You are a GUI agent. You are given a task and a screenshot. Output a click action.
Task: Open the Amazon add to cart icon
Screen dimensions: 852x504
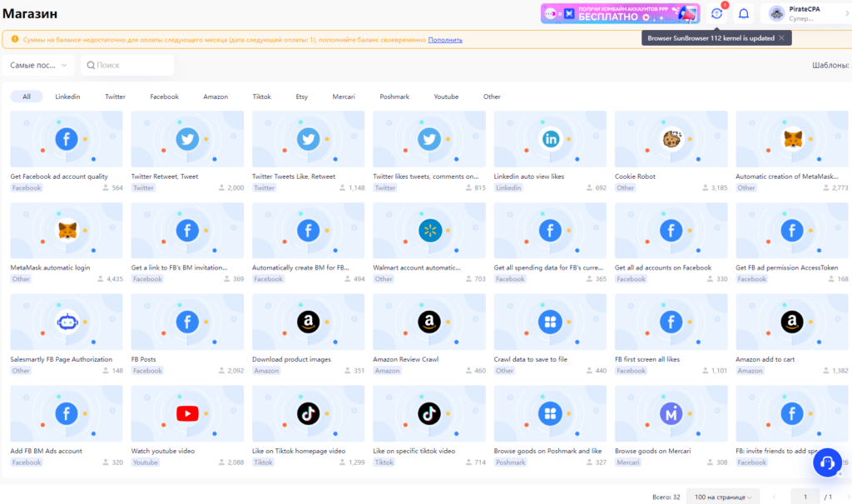tap(792, 322)
